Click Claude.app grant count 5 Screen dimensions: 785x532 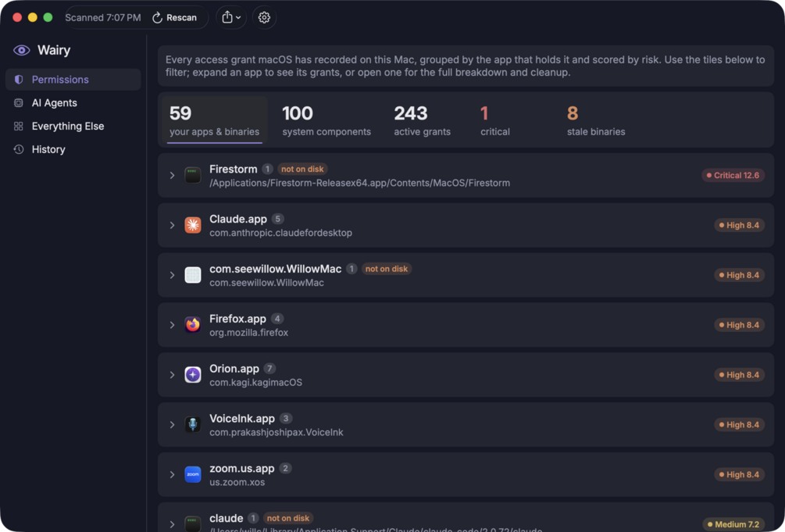click(x=278, y=219)
